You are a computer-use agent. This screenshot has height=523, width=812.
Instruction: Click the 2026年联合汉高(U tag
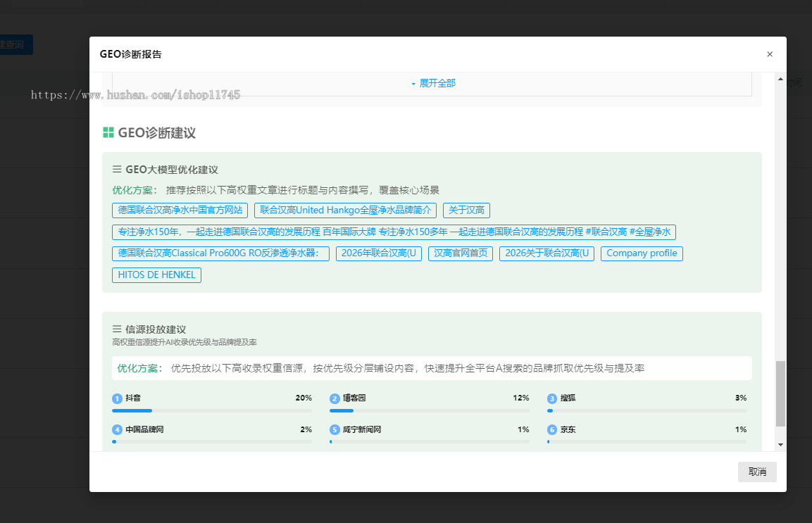pyautogui.click(x=379, y=253)
